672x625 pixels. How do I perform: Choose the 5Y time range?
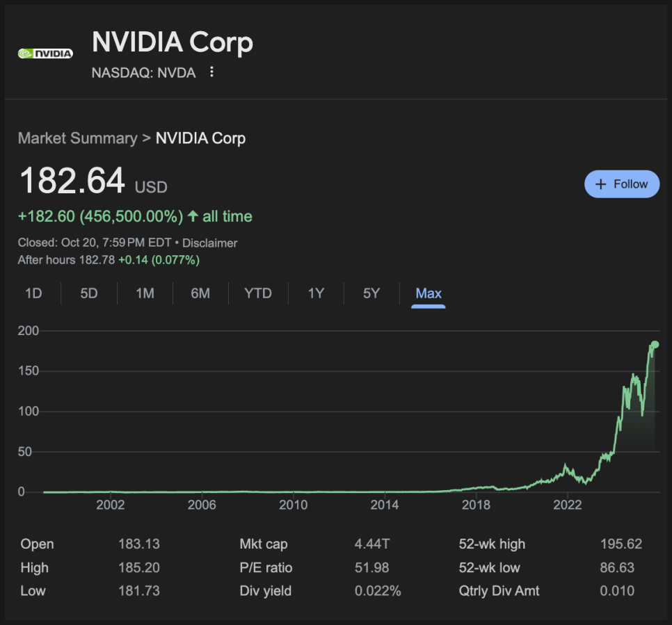tap(371, 293)
